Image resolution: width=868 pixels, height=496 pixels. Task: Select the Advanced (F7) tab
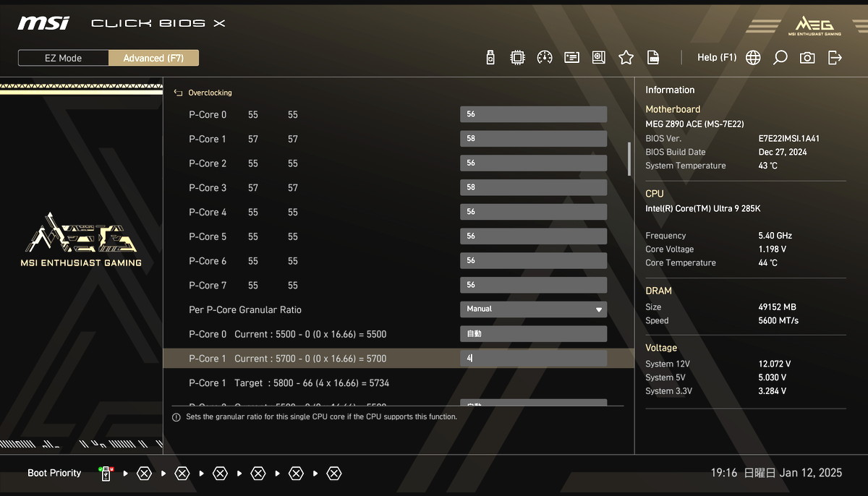(153, 58)
